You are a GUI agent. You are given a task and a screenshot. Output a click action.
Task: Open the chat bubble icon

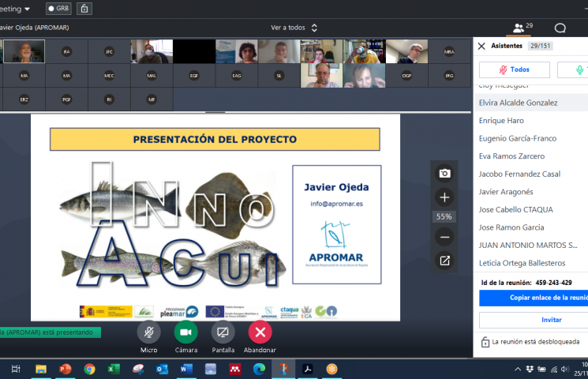point(560,28)
